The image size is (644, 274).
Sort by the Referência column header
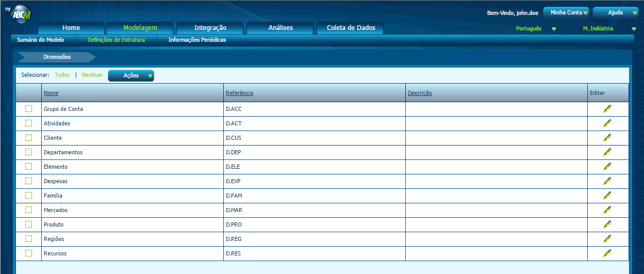[239, 93]
